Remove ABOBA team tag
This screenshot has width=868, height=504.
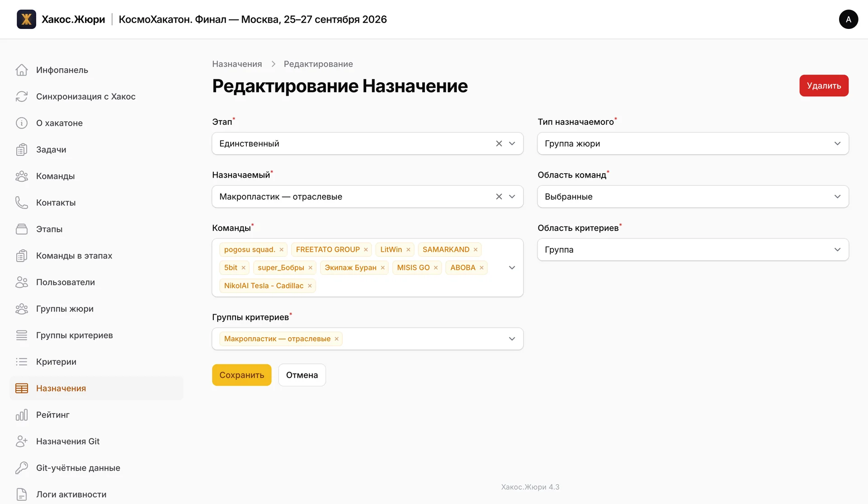tap(481, 268)
